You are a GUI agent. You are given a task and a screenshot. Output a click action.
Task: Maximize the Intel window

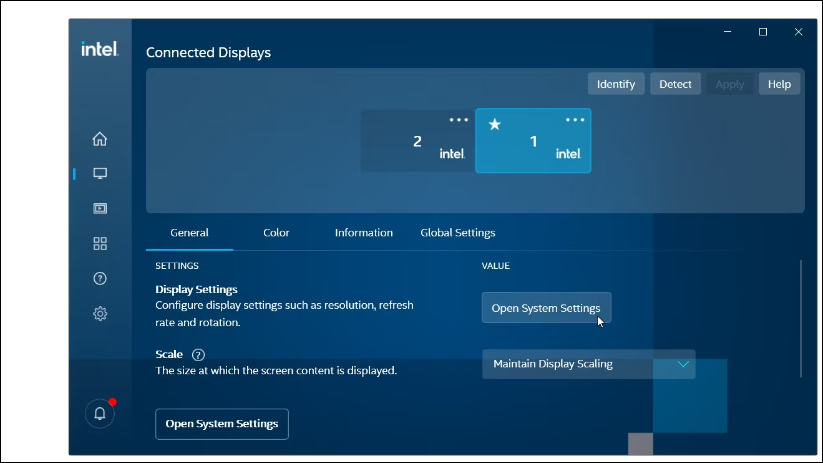coord(763,32)
